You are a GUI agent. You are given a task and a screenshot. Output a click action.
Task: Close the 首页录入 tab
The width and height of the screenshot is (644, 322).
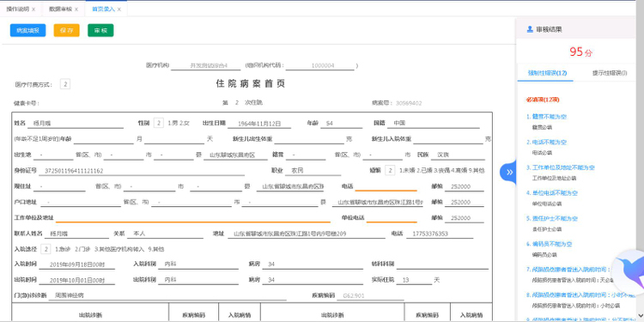coord(119,9)
